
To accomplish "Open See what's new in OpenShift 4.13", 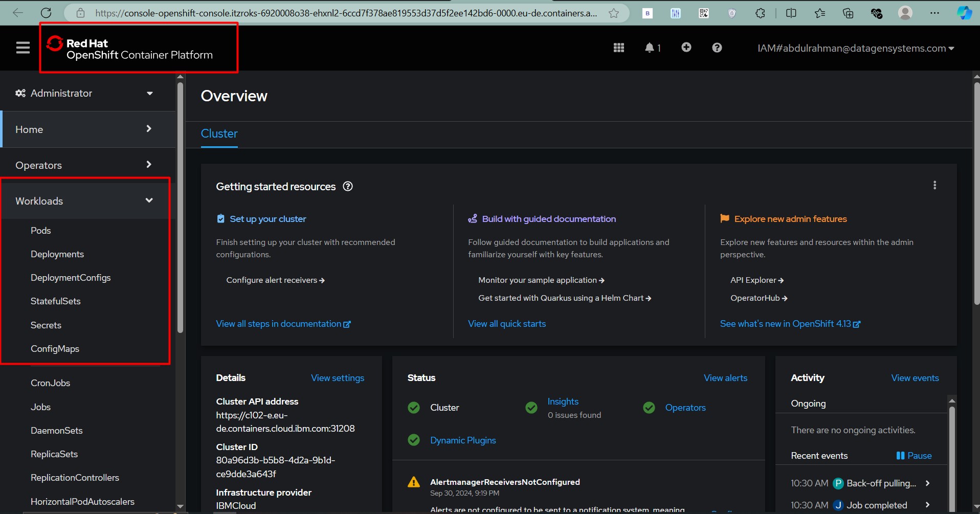I will point(790,324).
